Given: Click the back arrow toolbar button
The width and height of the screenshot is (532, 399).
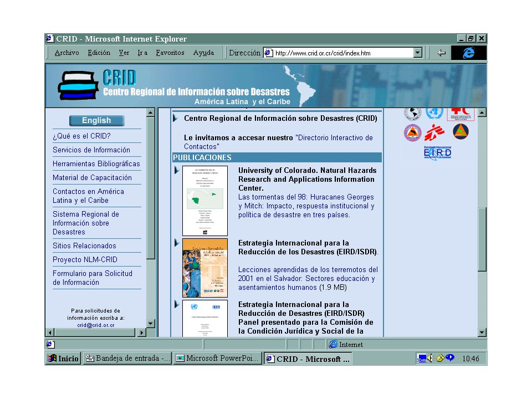Looking at the screenshot, I should [x=441, y=53].
